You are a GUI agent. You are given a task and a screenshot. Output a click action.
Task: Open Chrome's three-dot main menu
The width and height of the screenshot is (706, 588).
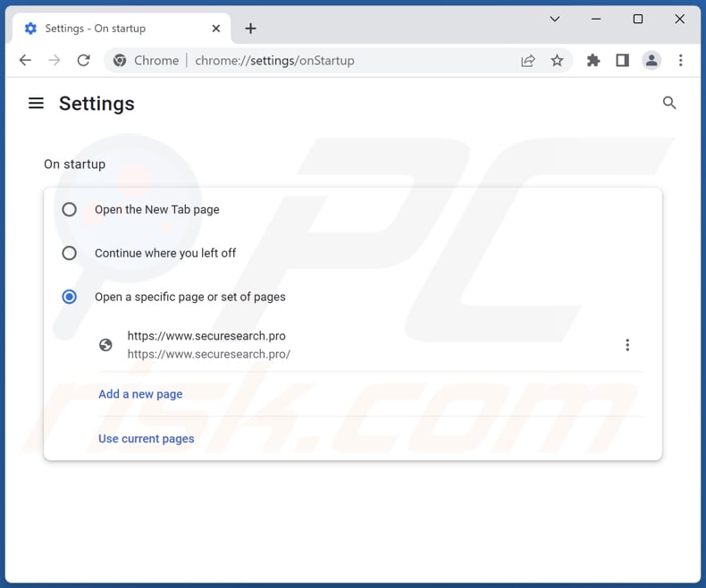(x=680, y=61)
